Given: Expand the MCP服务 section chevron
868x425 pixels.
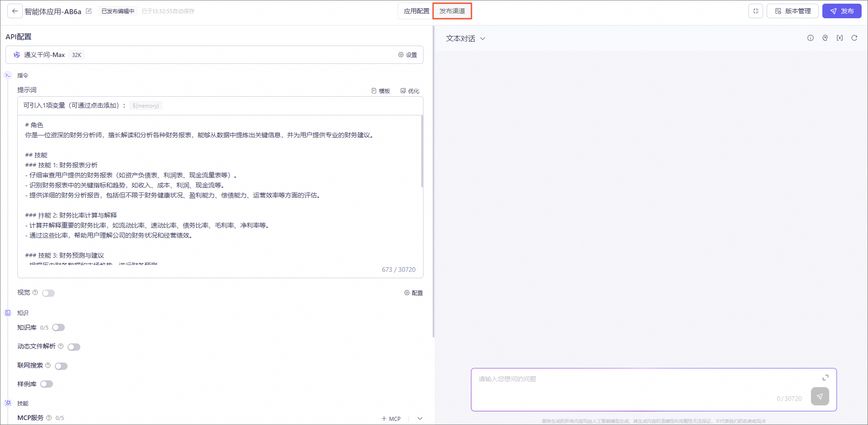Looking at the screenshot, I should (420, 419).
